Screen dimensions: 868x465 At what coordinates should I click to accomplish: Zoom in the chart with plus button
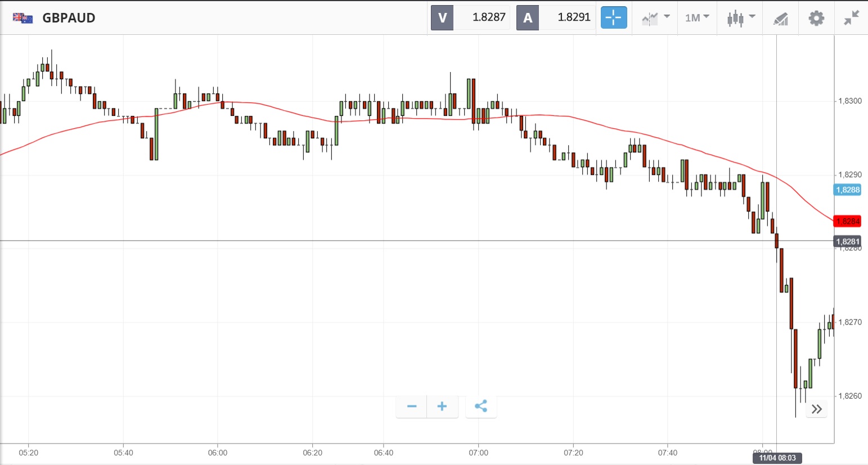pyautogui.click(x=442, y=407)
